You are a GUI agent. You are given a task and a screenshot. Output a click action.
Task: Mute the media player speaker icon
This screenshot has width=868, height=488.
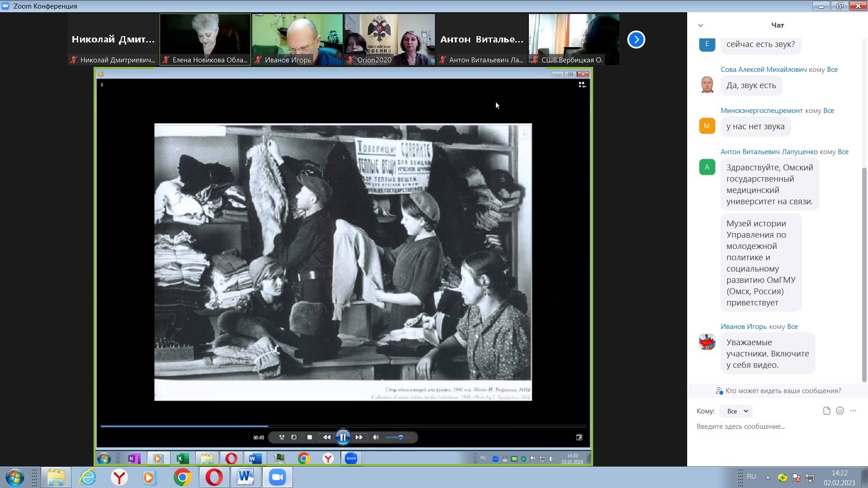tap(376, 437)
